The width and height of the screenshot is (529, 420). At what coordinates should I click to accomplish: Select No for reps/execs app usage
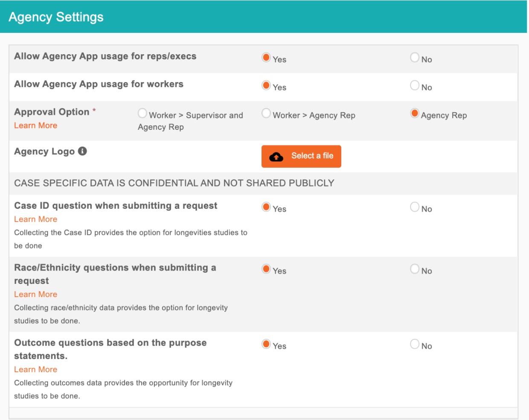pyautogui.click(x=415, y=58)
